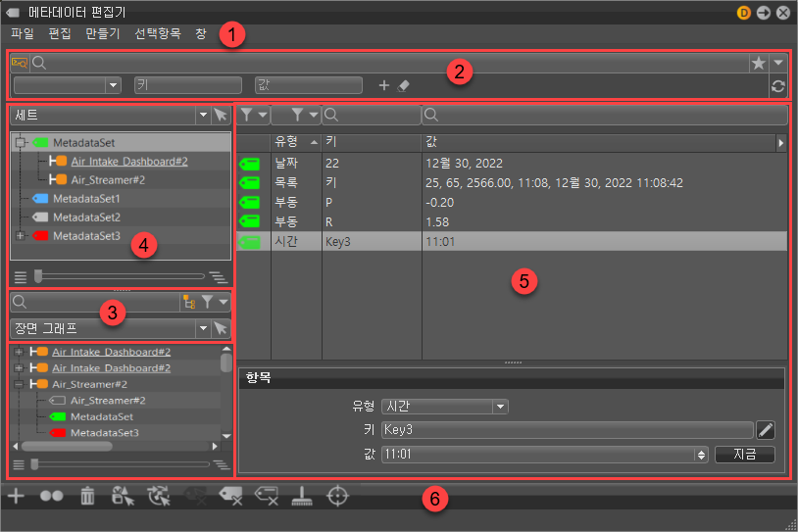
Task: Select the 시간 Key3 row
Action: 512,242
